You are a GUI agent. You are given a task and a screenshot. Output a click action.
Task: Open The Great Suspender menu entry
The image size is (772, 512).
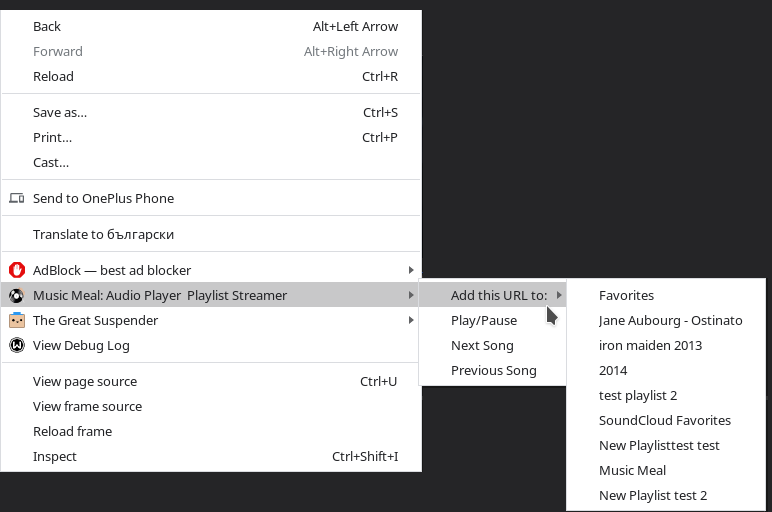coord(211,320)
